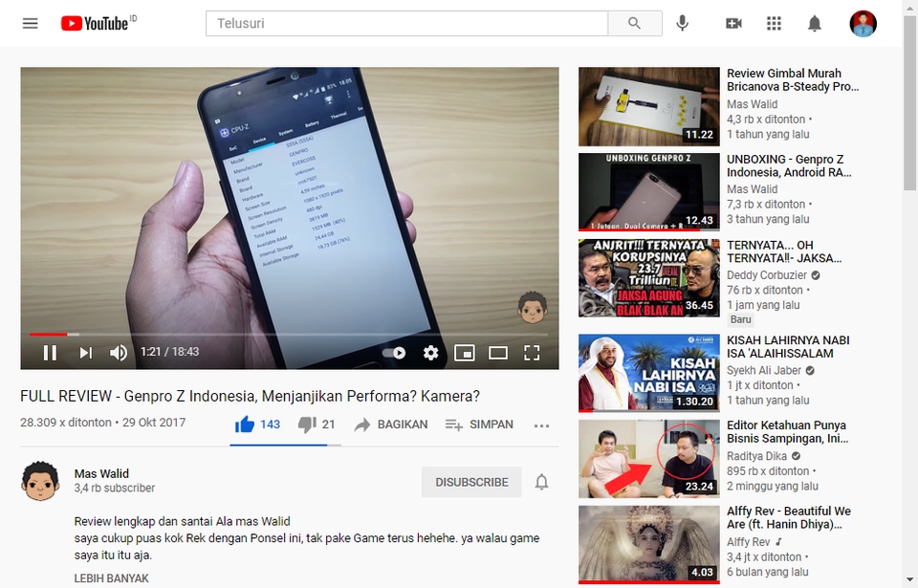Open the Mas Walid channel name link

click(x=101, y=474)
